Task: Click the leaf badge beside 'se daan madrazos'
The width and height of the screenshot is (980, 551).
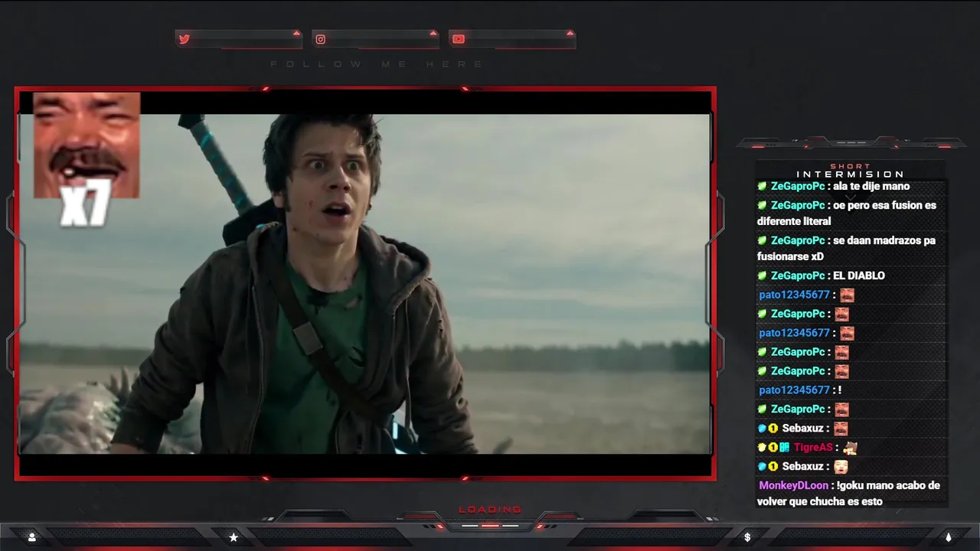Action: coord(762,240)
